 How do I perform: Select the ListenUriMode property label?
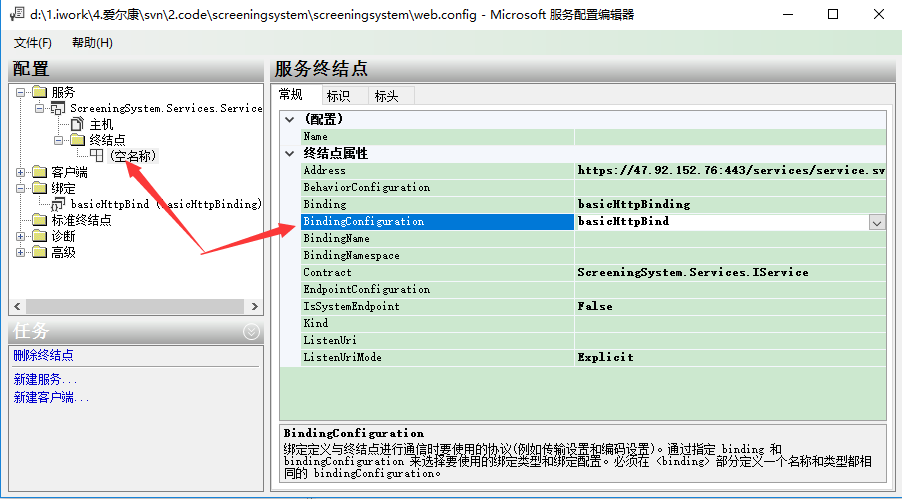click(x=342, y=357)
